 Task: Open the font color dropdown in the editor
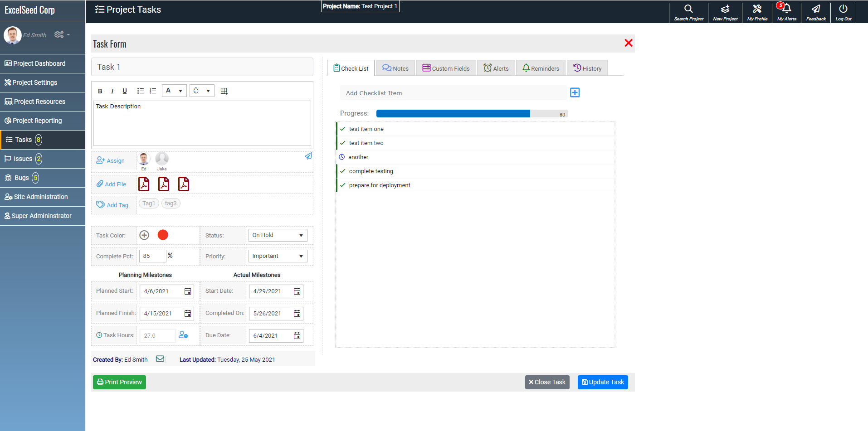tap(174, 90)
